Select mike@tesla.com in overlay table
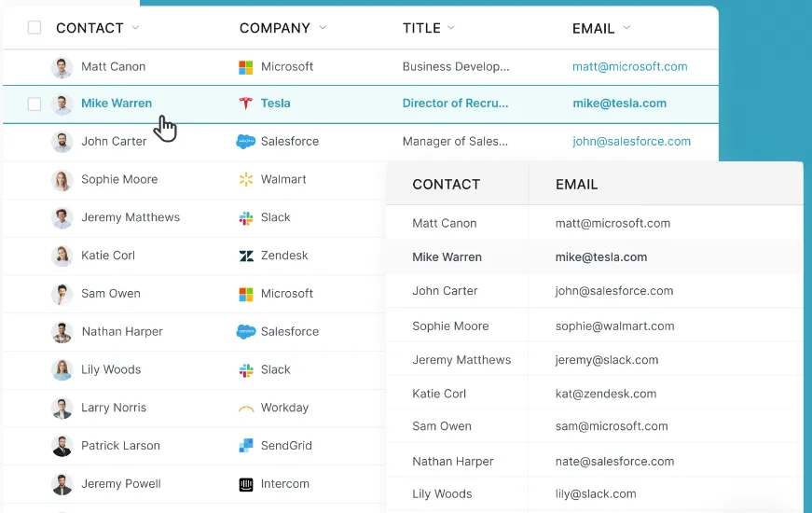The width and height of the screenshot is (812, 513). (x=601, y=257)
